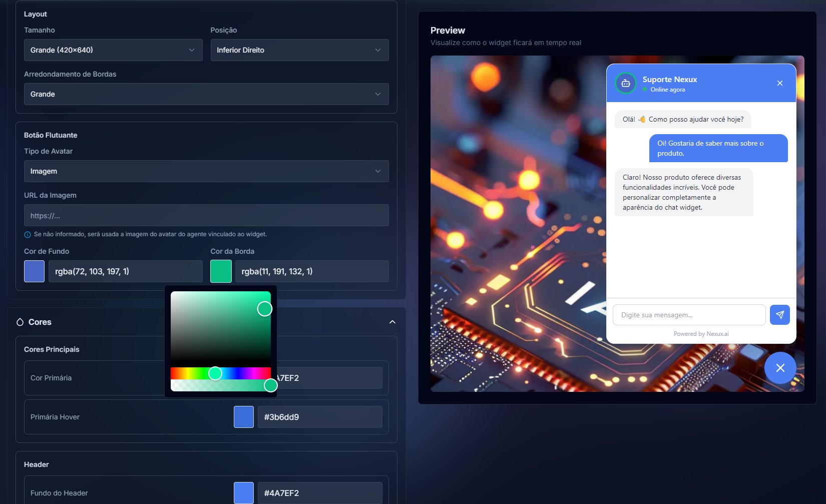Click the droplet icon beside Cores
This screenshot has height=504, width=826.
point(20,322)
